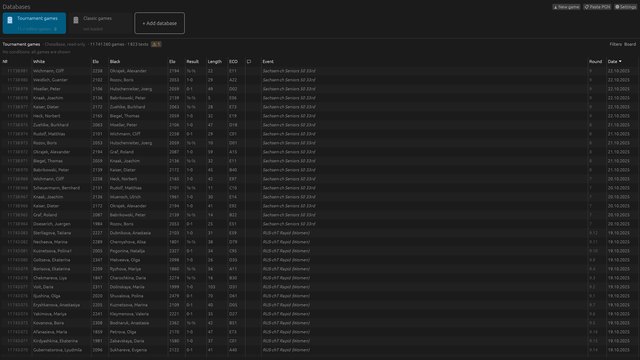Select the Borisova, Ekaterina game row
This screenshot has width=640, height=360.
pos(320,269)
